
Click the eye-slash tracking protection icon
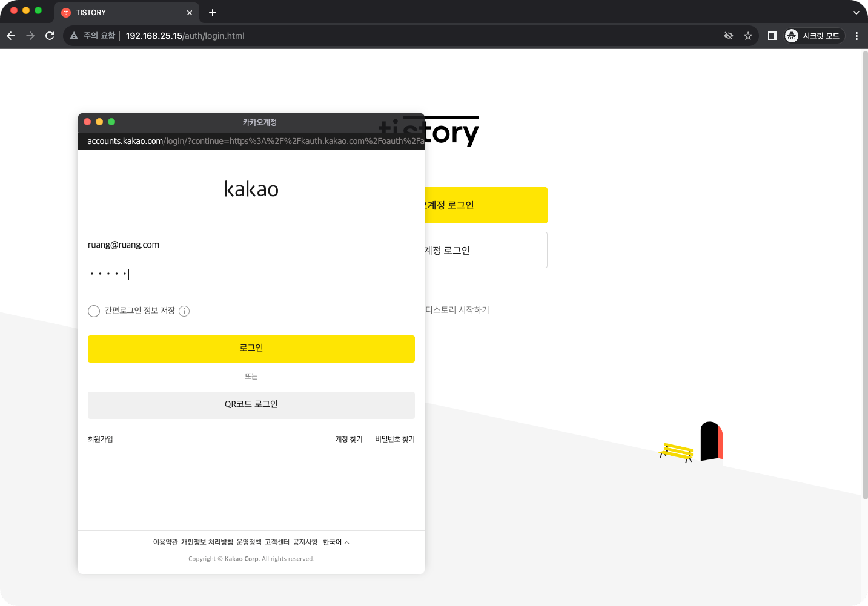coord(729,36)
